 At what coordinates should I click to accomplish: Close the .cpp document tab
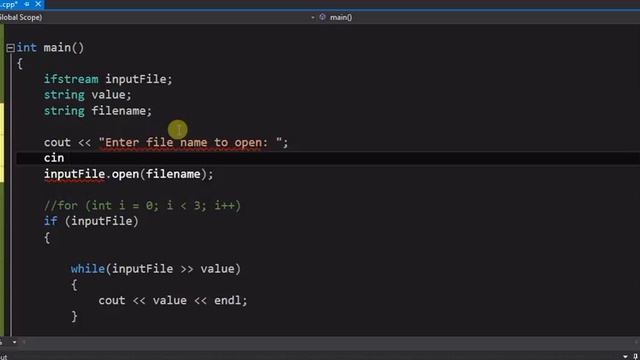point(38,4)
